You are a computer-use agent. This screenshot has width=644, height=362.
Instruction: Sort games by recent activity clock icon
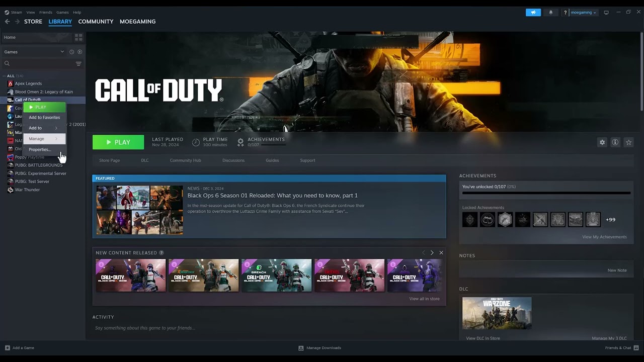[71, 52]
